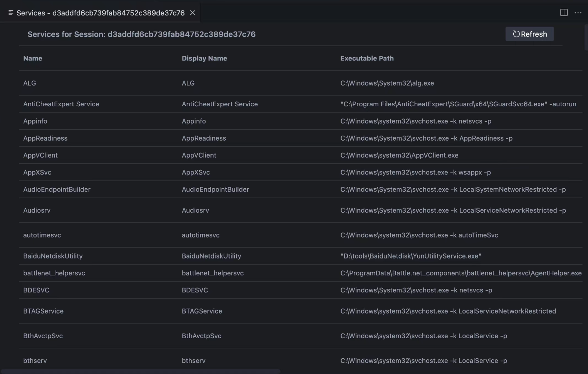
Task: Click BTAGService's executable path cell
Action: [448, 311]
